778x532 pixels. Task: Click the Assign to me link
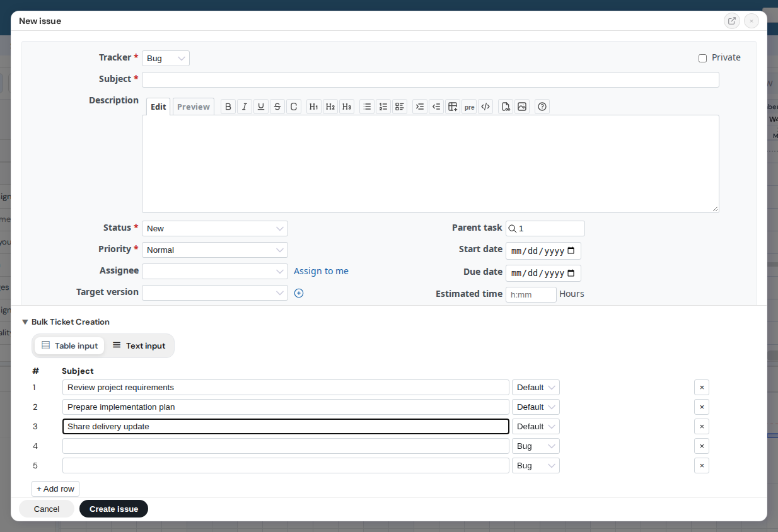click(x=321, y=271)
